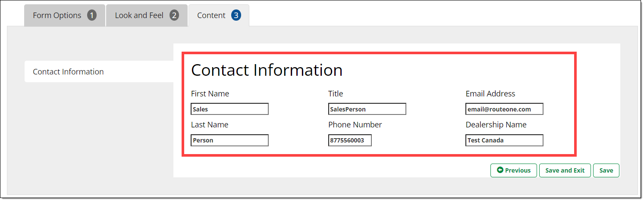Click the First Name field containing Sales
Image resolution: width=644 pixels, height=201 pixels.
pos(229,109)
